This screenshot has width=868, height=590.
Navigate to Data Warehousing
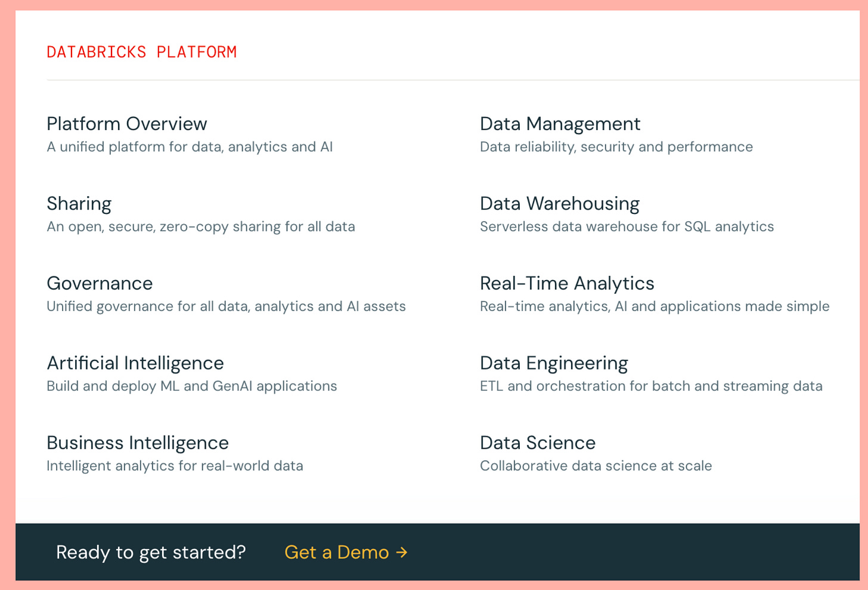pos(559,204)
